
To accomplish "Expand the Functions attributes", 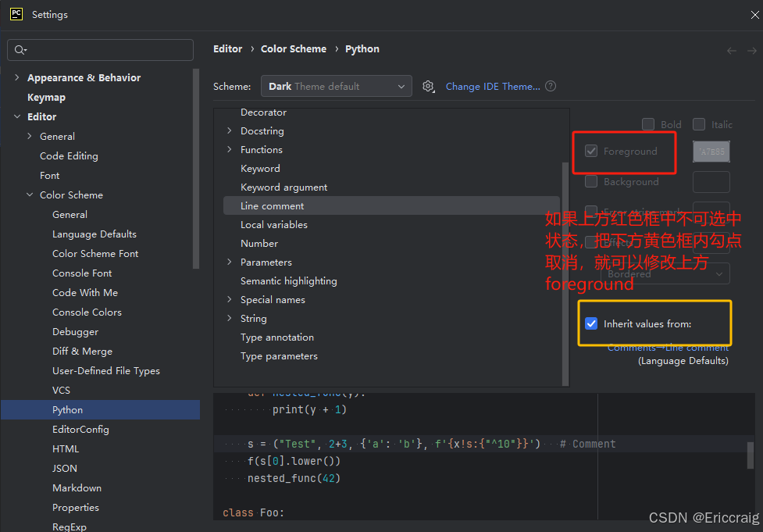I will pyautogui.click(x=229, y=149).
